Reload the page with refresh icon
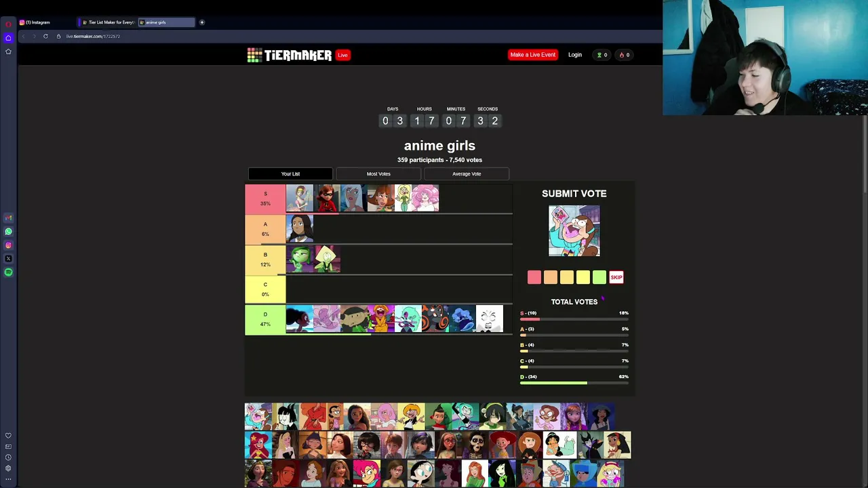Screen dimensions: 868x488 pyautogui.click(x=45, y=36)
